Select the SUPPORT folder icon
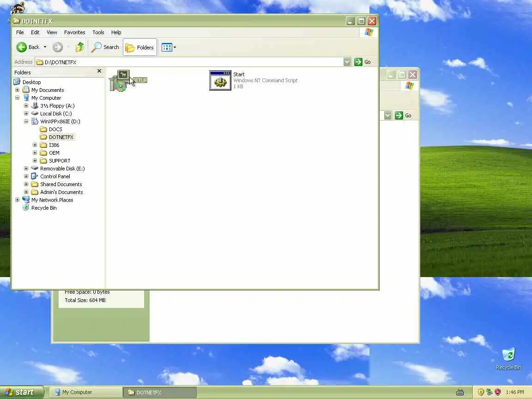This screenshot has height=399, width=532. [x=43, y=161]
